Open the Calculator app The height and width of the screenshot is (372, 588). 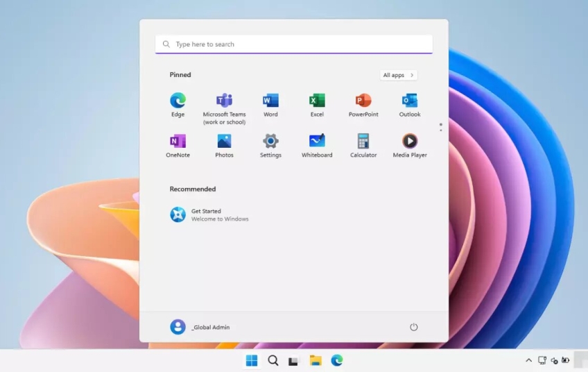[363, 142]
